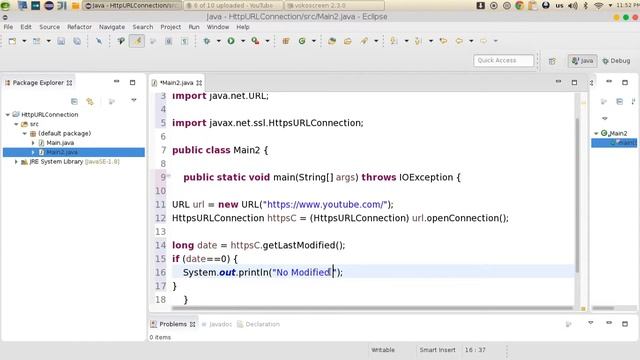
Task: Click the youtube URL string on line 11
Action: [325, 204]
